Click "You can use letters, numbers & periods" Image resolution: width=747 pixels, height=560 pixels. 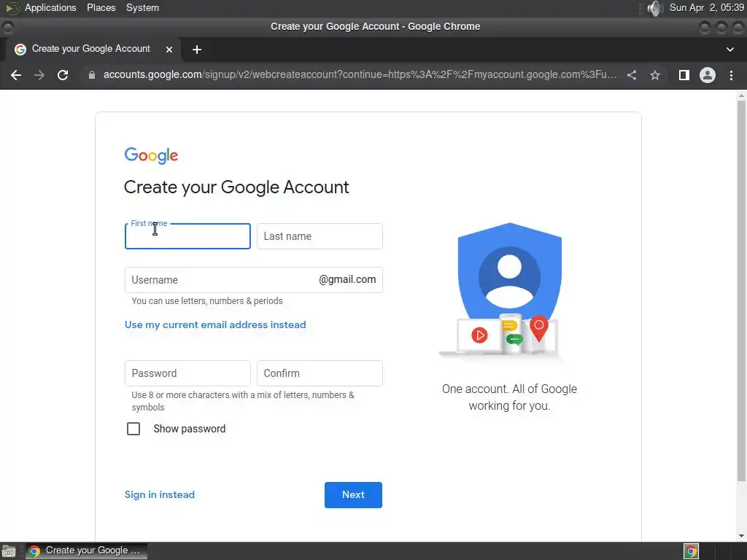click(x=207, y=301)
